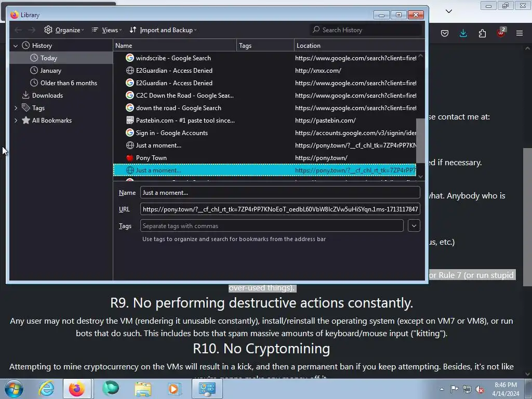Image resolution: width=532 pixels, height=399 pixels.
Task: Select January in history sidebar
Action: [61, 71]
